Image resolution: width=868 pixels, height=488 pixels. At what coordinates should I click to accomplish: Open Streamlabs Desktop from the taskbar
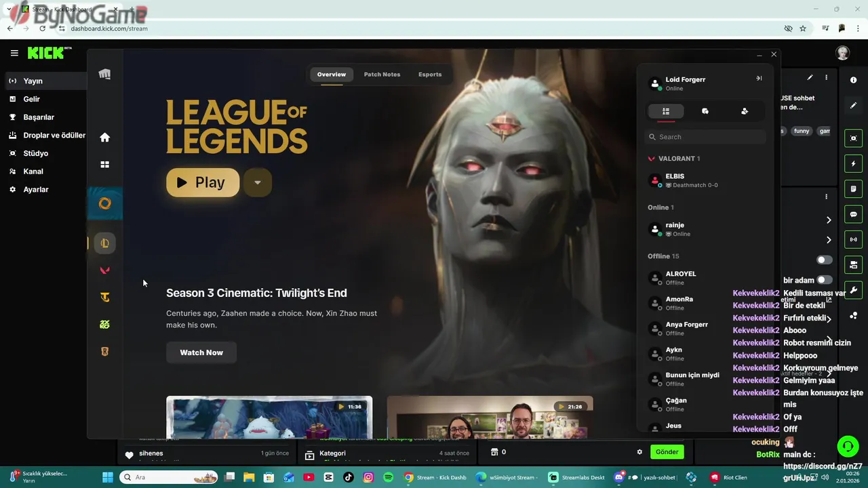click(x=576, y=477)
